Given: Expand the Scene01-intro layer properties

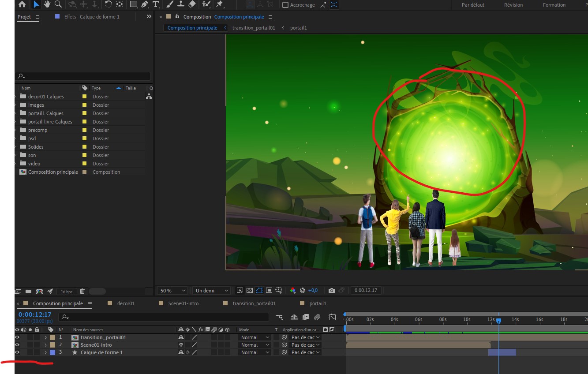Looking at the screenshot, I should pyautogui.click(x=45, y=345).
